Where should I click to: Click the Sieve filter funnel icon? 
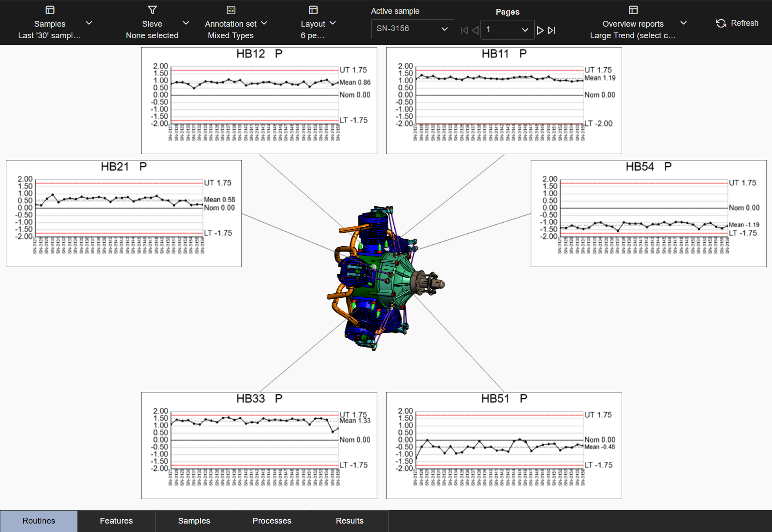pyautogui.click(x=152, y=10)
